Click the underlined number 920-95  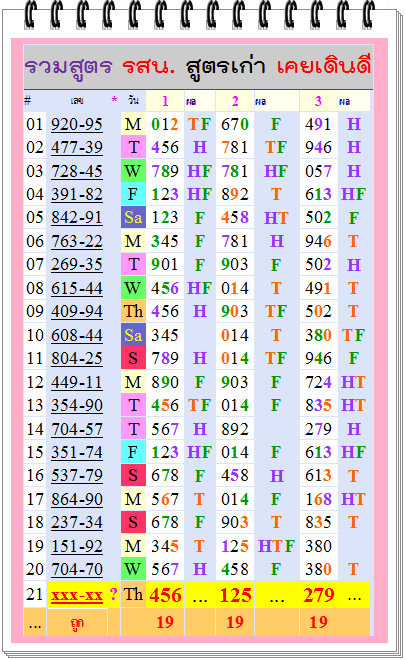[77, 125]
